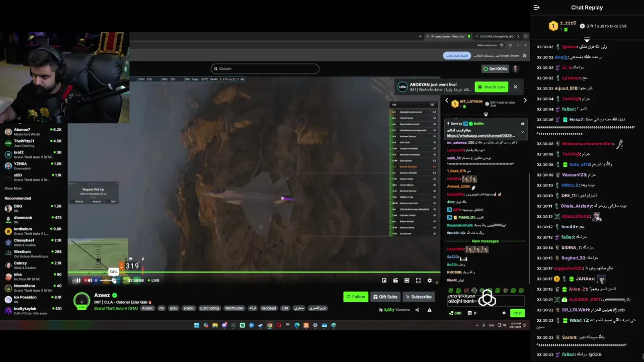Open the channel shop icon showing 0
This screenshot has height=362, width=644.
[x=472, y=313]
